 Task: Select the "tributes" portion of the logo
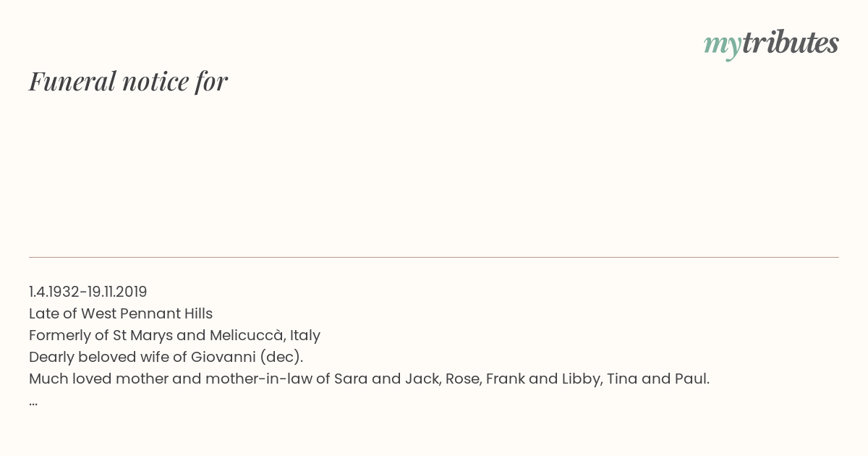tap(791, 43)
